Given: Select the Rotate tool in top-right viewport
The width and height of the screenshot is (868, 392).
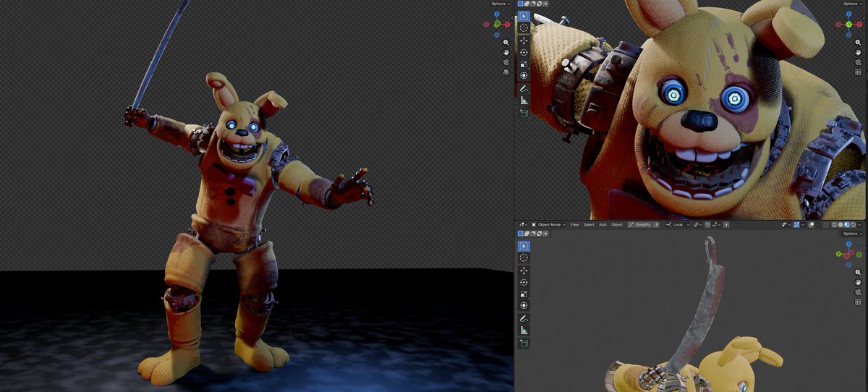Looking at the screenshot, I should pos(524,52).
